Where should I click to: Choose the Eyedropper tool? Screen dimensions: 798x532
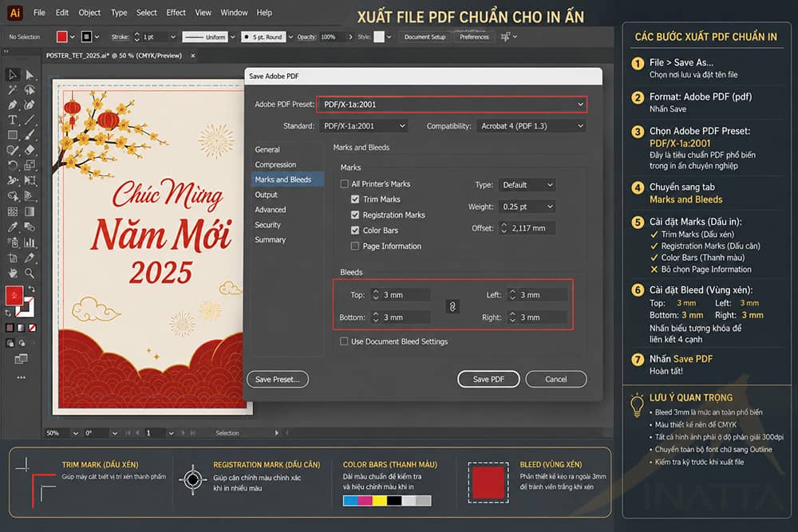coord(12,227)
